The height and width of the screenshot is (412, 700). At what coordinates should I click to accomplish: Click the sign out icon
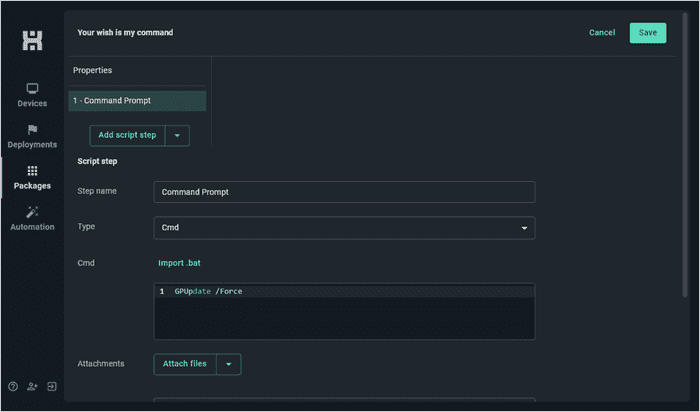click(x=52, y=387)
